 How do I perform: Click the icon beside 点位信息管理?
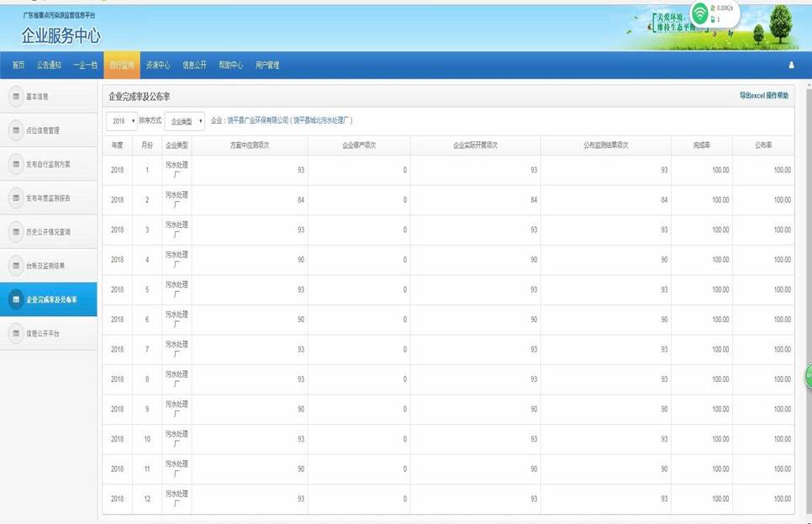tap(16, 130)
